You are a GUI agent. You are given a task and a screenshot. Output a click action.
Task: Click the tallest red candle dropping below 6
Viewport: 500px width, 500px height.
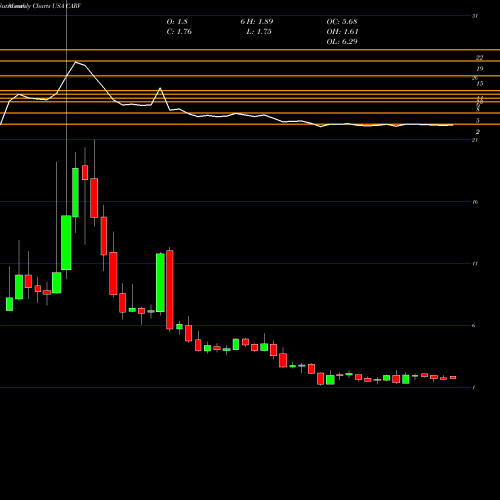click(170, 290)
